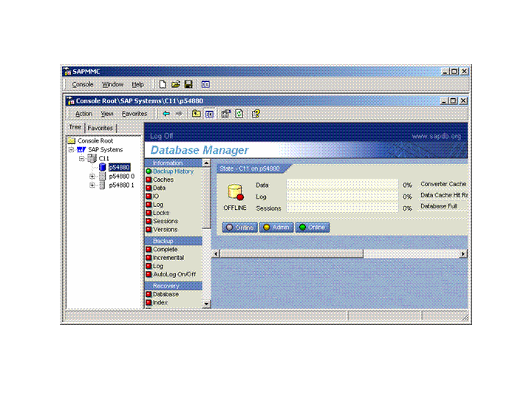The image size is (532, 399).
Task: Toggle the Show/Hide Console Tree icon
Action: point(210,114)
